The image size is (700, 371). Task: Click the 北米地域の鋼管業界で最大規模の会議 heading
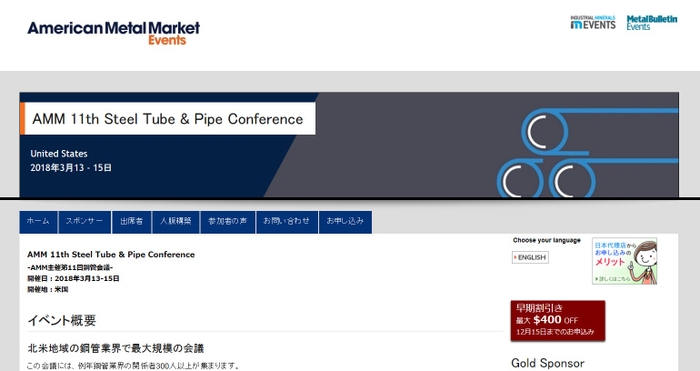pyautogui.click(x=116, y=348)
